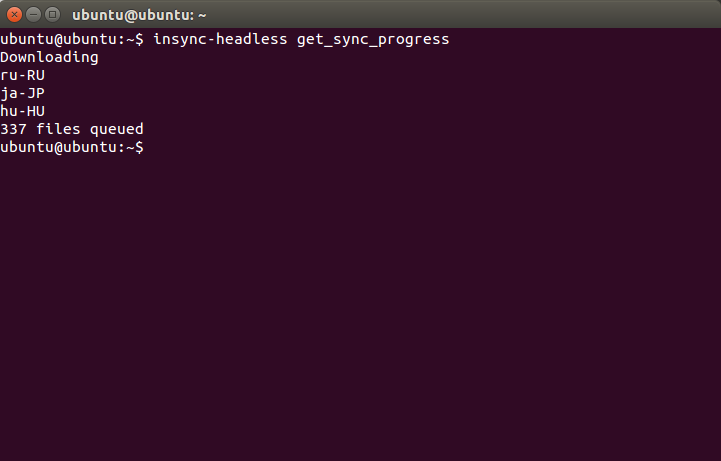Click the 'ja-JP' output line

[x=22, y=93]
